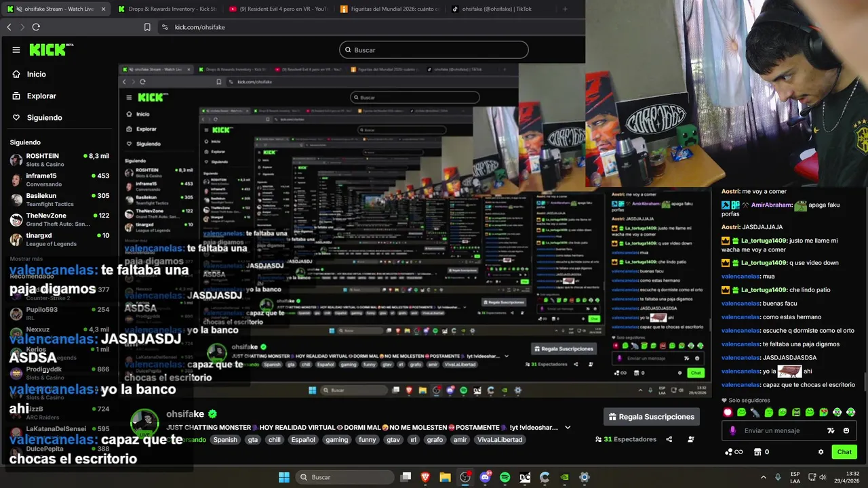This screenshot has width=868, height=488.
Task: Click the volume icon in system tray
Action: 823,477
